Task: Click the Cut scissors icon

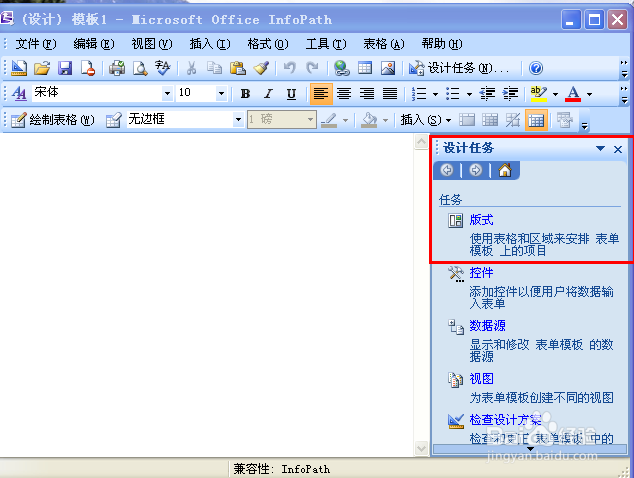Action: tap(191, 68)
